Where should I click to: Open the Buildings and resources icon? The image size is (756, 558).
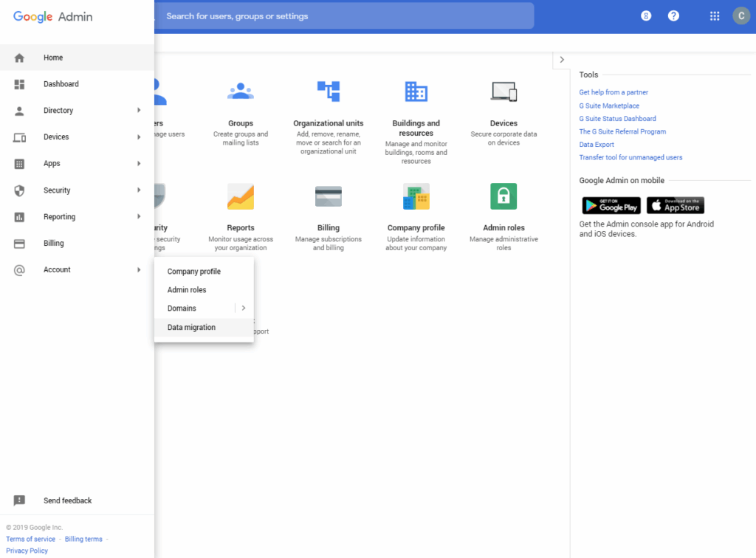point(416,91)
